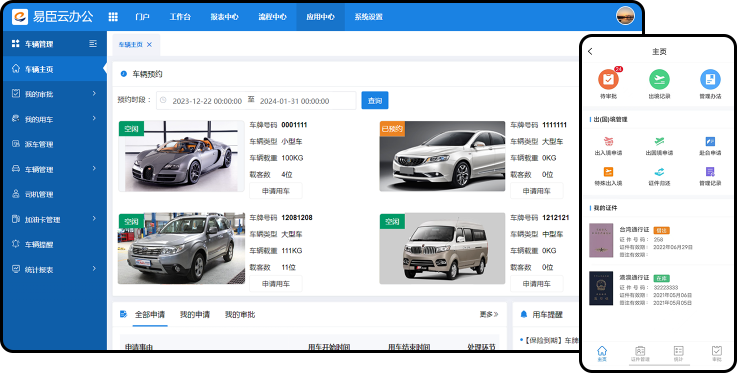737x373 pixels.
Task: Open the app grid launcher icon
Action: (x=113, y=17)
